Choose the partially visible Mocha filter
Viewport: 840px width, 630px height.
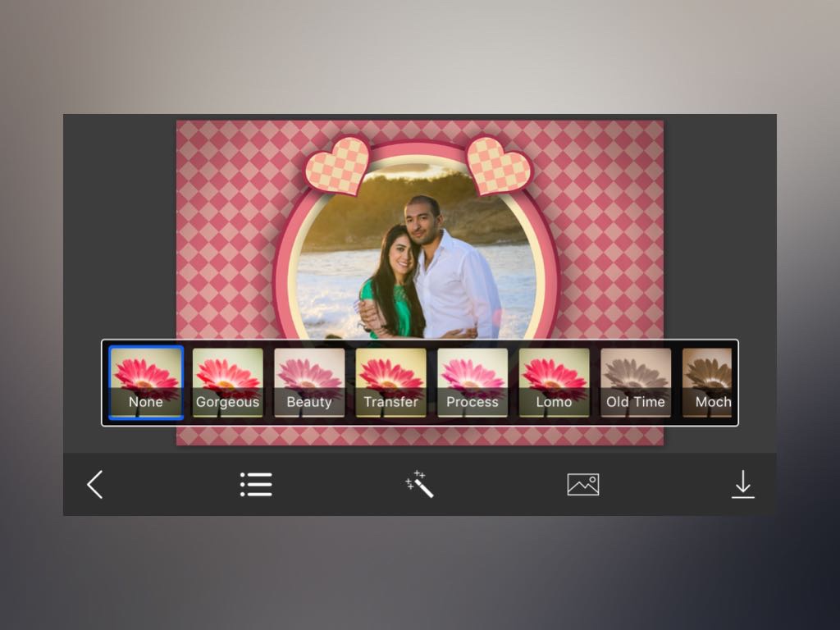click(x=708, y=383)
